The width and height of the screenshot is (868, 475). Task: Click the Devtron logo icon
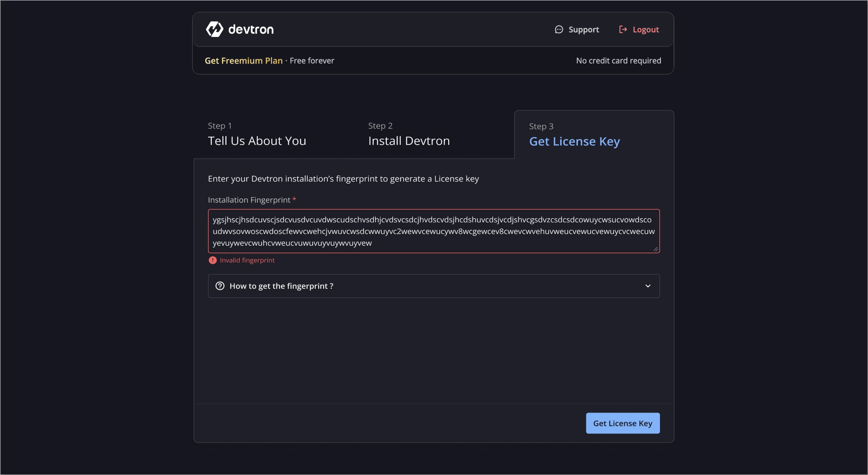(x=215, y=29)
